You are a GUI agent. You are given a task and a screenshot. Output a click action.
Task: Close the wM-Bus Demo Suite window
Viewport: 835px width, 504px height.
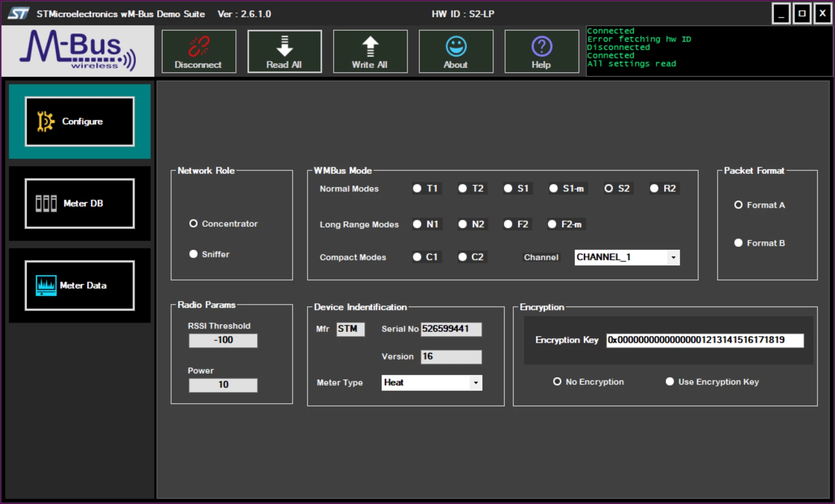tap(823, 13)
